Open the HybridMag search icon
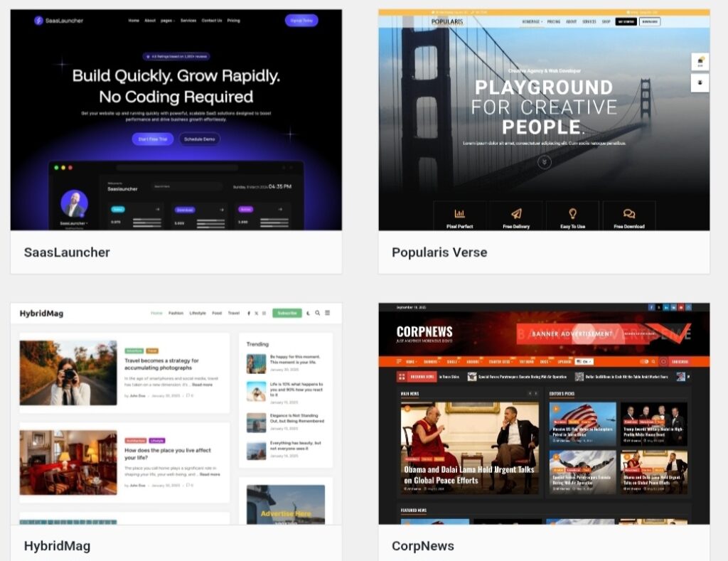This screenshot has width=728, height=561. tap(317, 313)
